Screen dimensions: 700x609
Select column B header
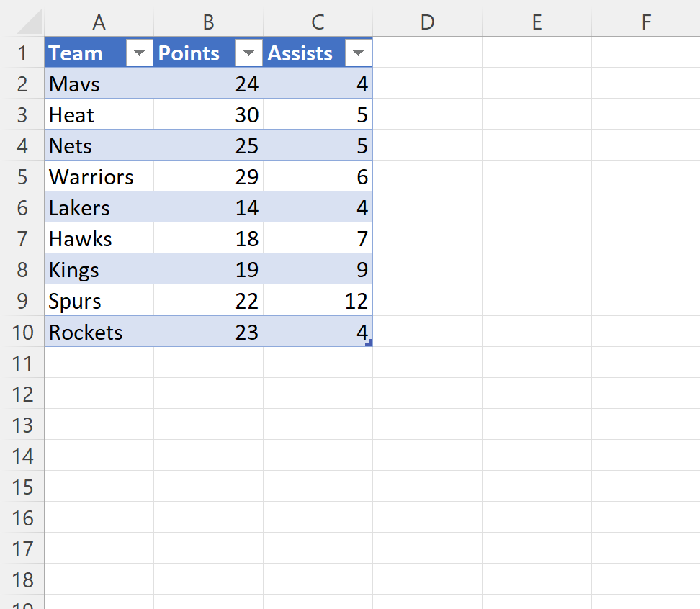208,22
